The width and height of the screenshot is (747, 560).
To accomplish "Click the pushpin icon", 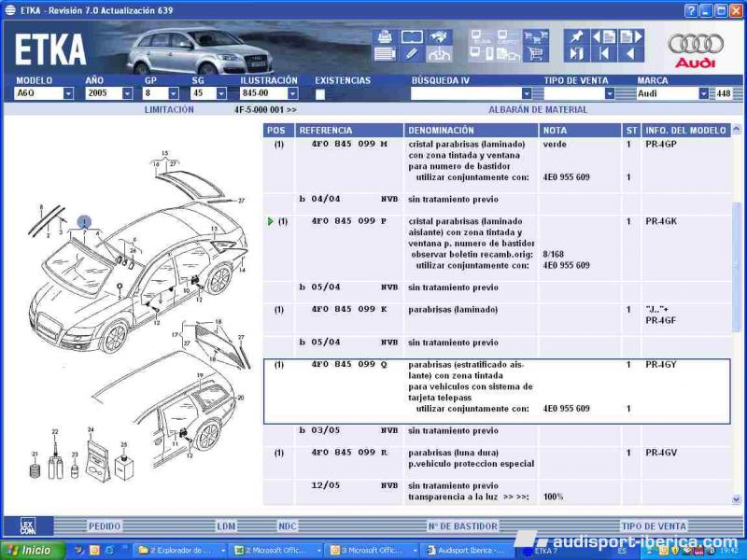I will 576,36.
